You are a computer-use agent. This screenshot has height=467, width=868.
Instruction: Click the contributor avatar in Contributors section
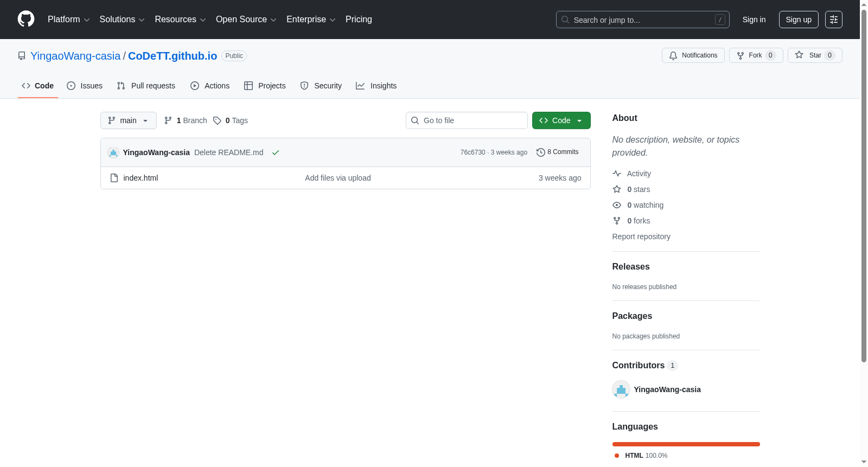tap(621, 389)
